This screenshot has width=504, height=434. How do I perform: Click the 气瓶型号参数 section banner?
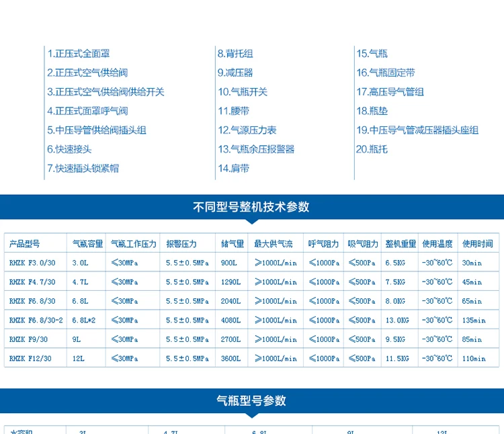(252, 400)
